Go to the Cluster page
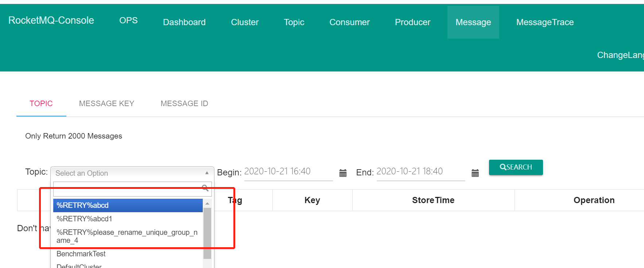 point(245,22)
